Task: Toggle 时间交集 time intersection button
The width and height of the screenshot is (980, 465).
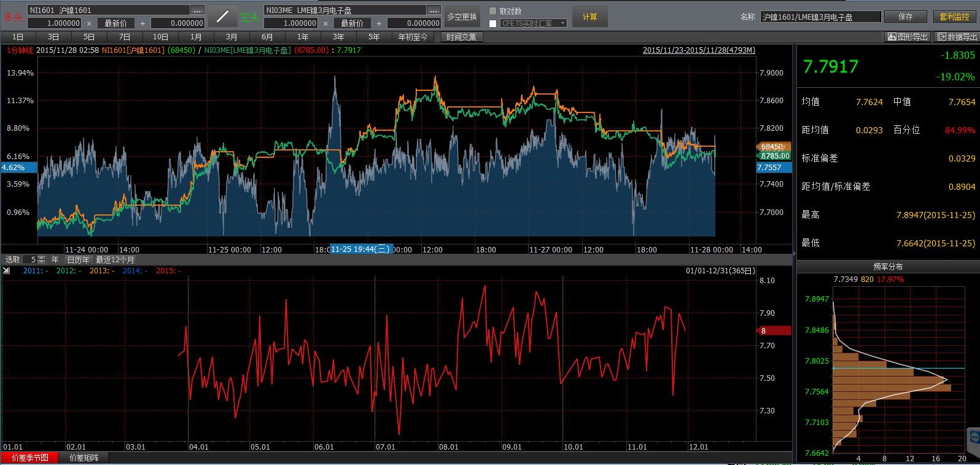Action: [461, 37]
